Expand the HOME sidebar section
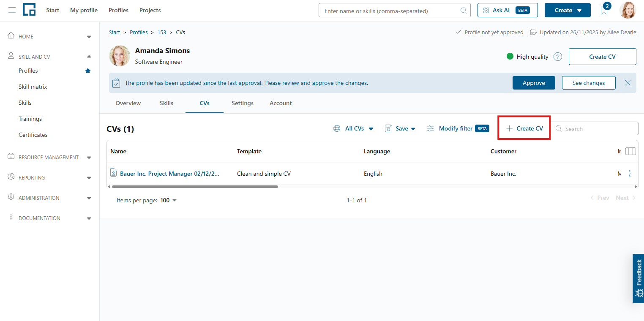The width and height of the screenshot is (644, 321). 89,37
